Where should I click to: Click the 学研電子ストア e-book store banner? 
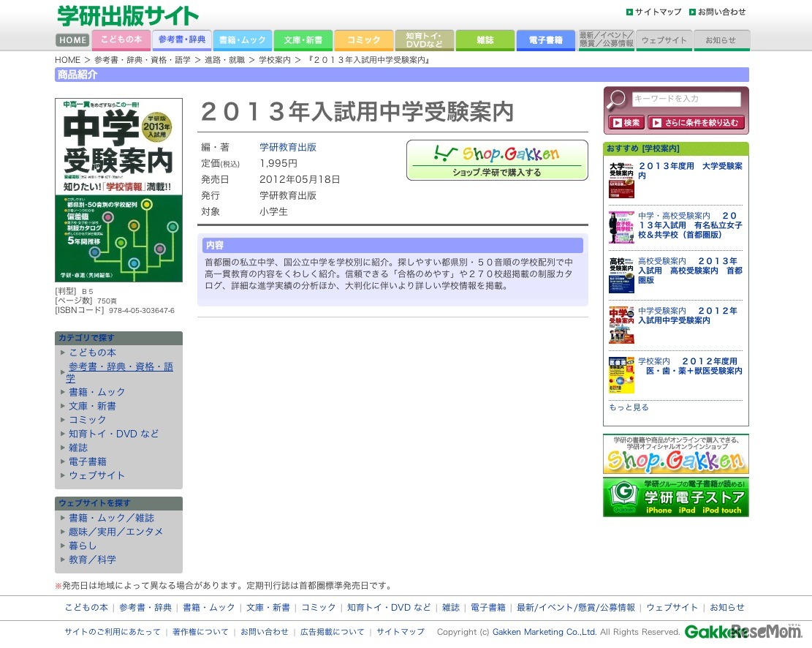coord(674,498)
